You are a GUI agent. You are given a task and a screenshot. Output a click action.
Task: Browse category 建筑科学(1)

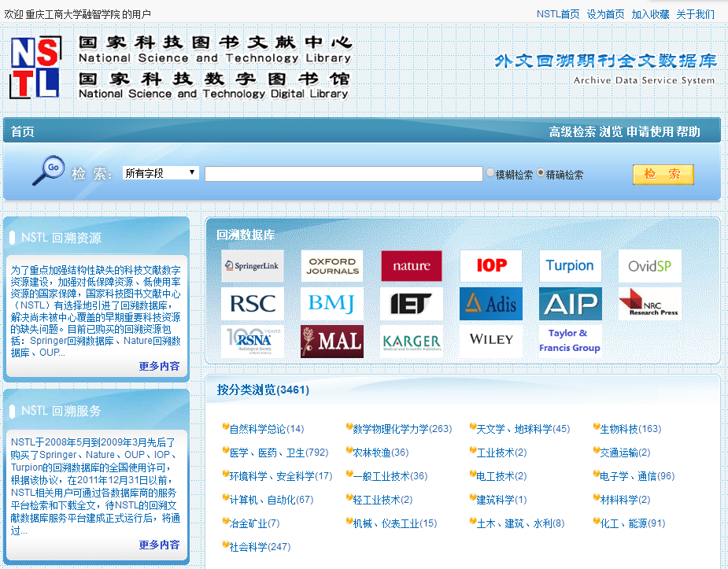click(501, 500)
